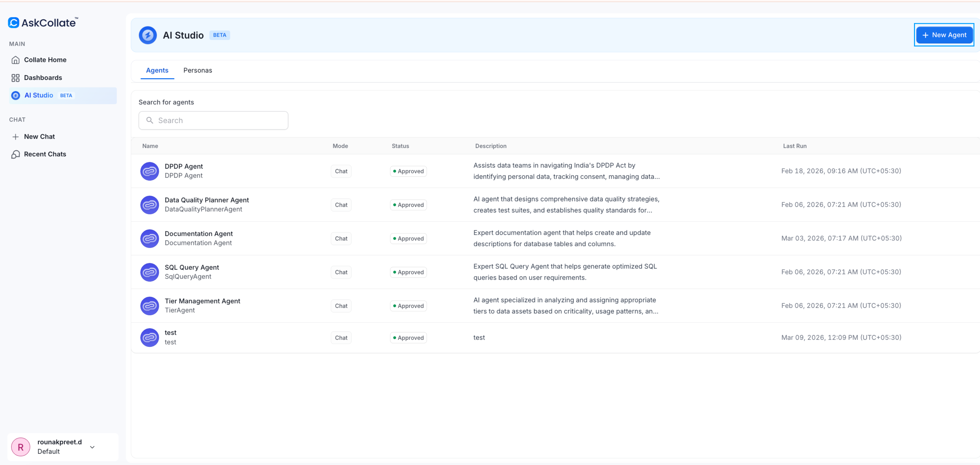Open Recent Chats via chat icon

coord(15,154)
